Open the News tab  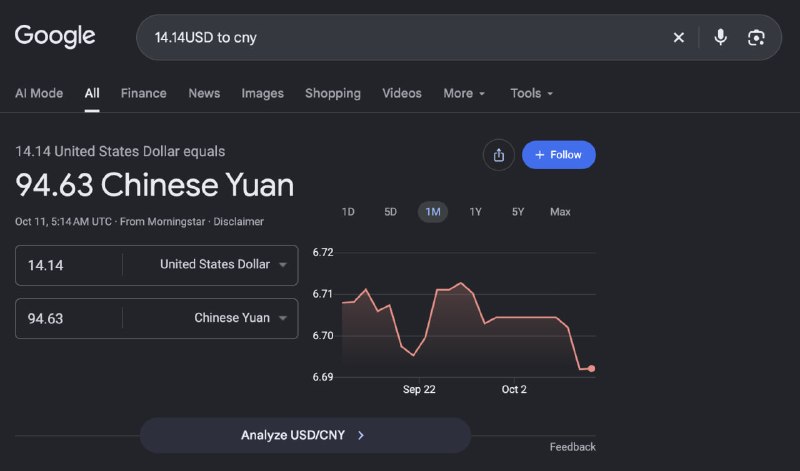204,93
